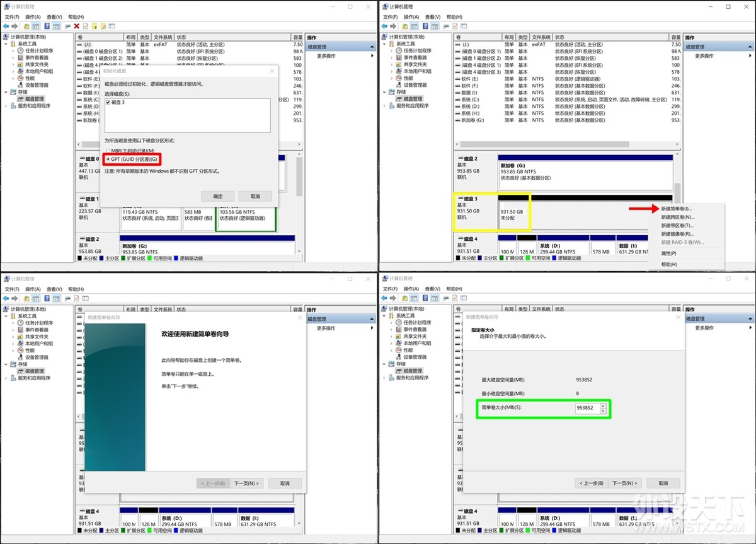The width and height of the screenshot is (756, 544).
Task: Click 取消 on the volume size page
Action: click(x=663, y=483)
